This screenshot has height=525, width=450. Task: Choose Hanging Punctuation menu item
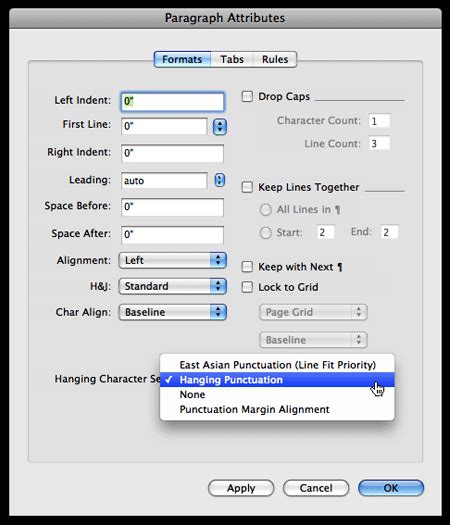tap(277, 380)
